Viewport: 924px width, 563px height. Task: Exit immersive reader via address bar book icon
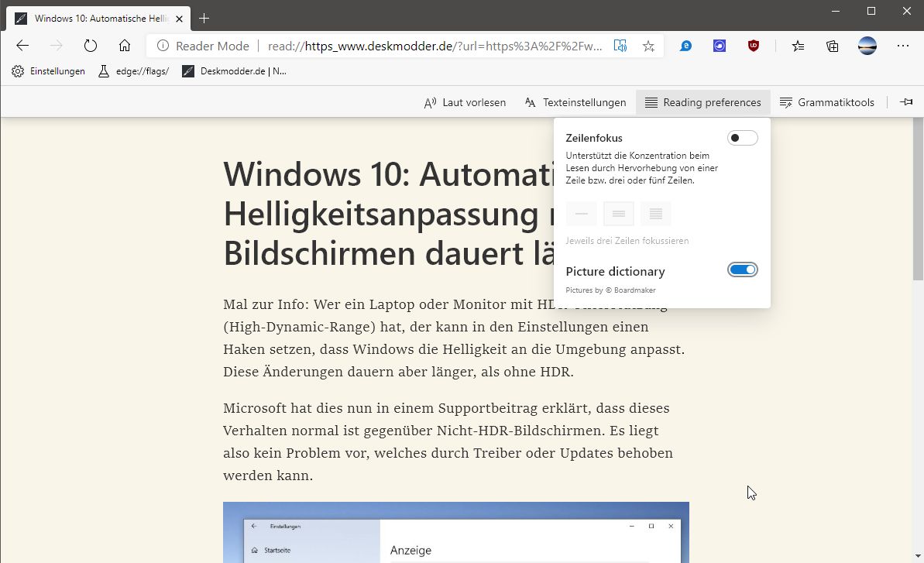coord(620,46)
